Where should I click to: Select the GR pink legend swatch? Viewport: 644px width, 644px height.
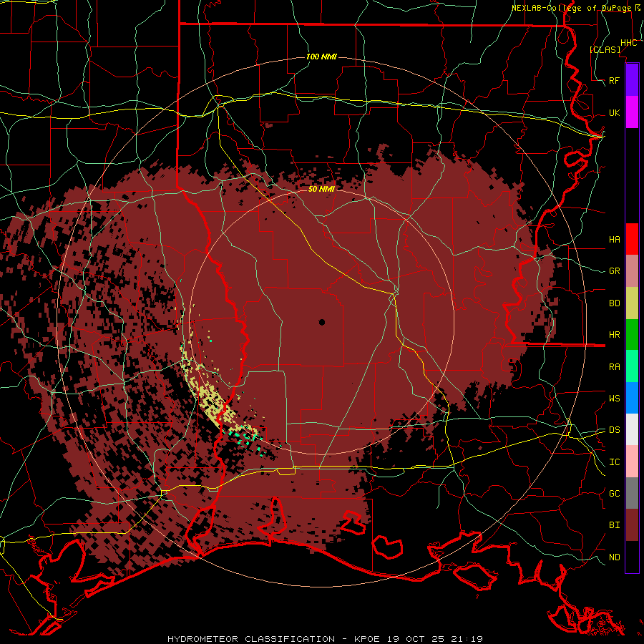[x=632, y=270]
